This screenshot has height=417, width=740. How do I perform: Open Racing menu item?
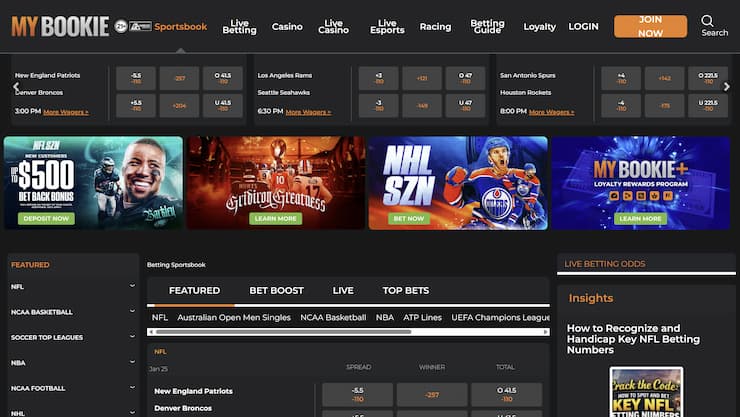435,26
